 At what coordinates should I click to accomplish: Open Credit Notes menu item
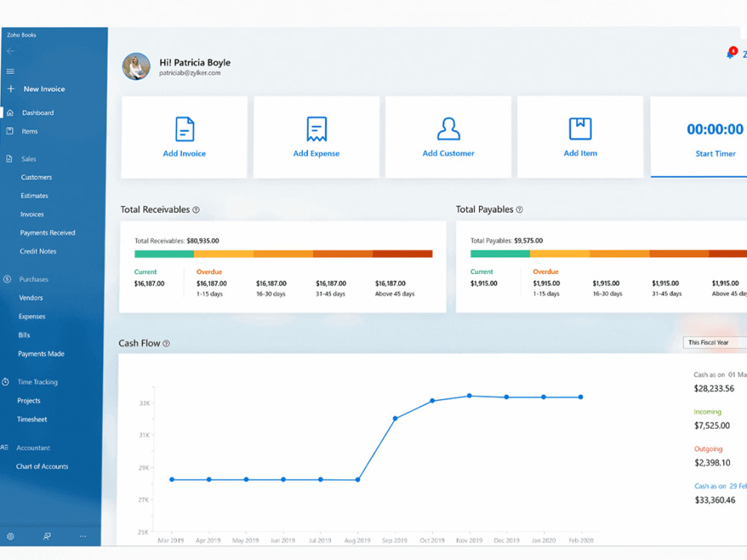(38, 252)
